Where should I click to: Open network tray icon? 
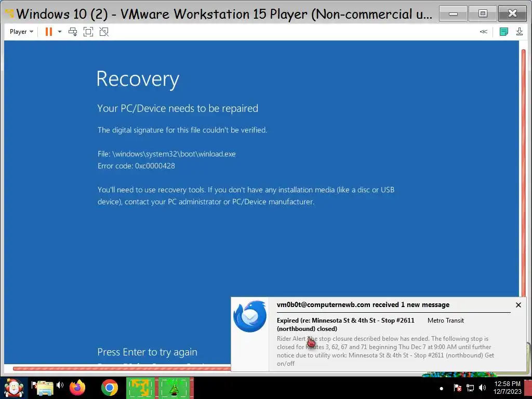pos(470,388)
